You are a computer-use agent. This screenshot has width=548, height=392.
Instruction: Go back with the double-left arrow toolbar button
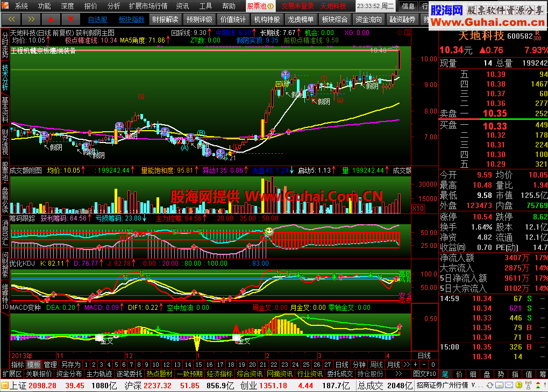point(11,19)
